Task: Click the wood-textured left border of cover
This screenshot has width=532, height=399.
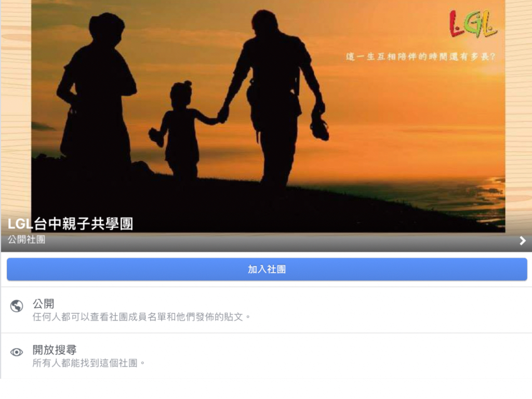Action: click(x=16, y=109)
